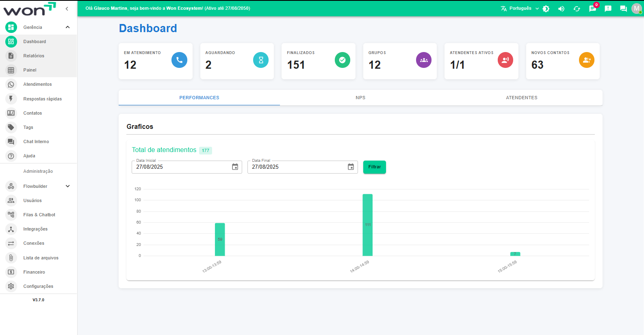Click the Ajuda question mark icon
Viewport: 644px width, 335px height.
click(11, 156)
